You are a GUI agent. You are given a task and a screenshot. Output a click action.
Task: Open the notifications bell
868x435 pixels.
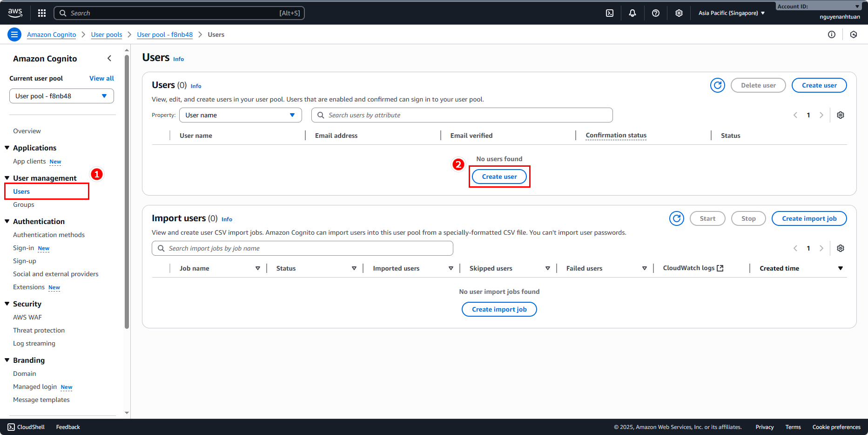coord(632,13)
